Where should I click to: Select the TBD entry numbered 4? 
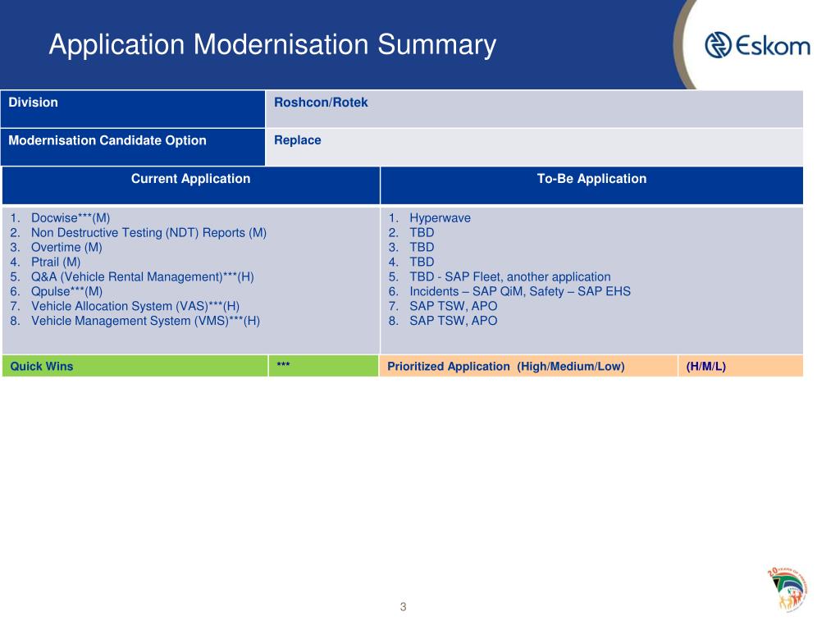click(x=422, y=262)
